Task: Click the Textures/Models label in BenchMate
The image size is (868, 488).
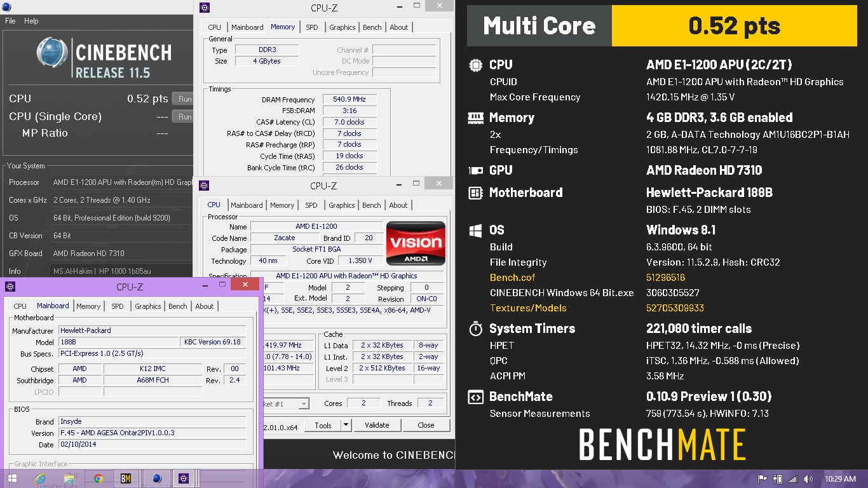Action: click(528, 308)
